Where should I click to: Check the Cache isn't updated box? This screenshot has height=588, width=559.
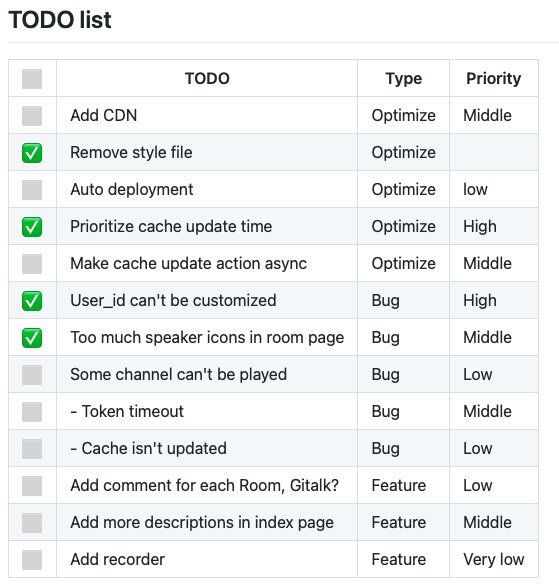click(x=32, y=448)
